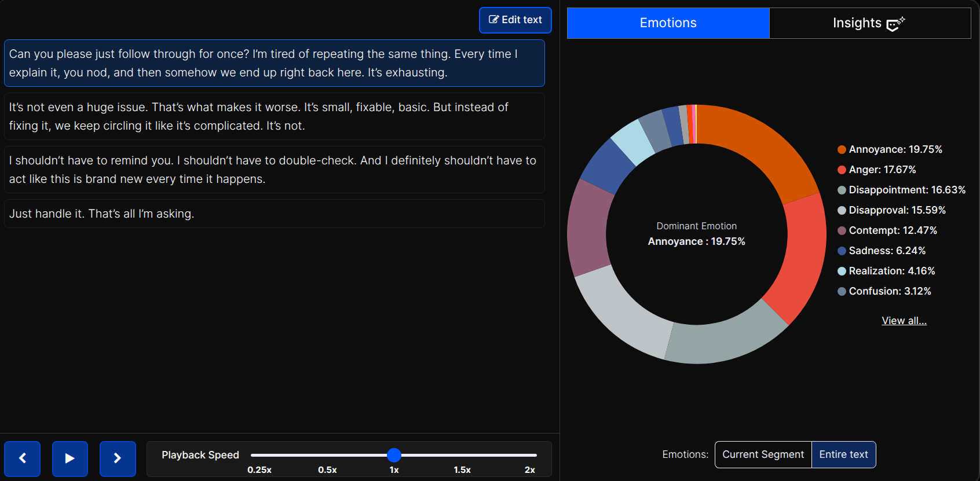Click the Edit text button
This screenshot has height=481, width=980.
click(x=515, y=20)
